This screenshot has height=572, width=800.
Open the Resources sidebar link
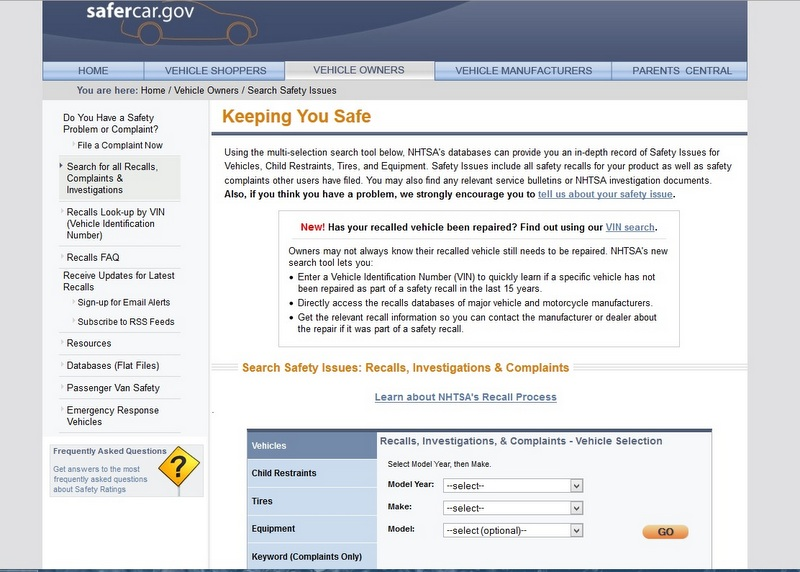(x=89, y=343)
